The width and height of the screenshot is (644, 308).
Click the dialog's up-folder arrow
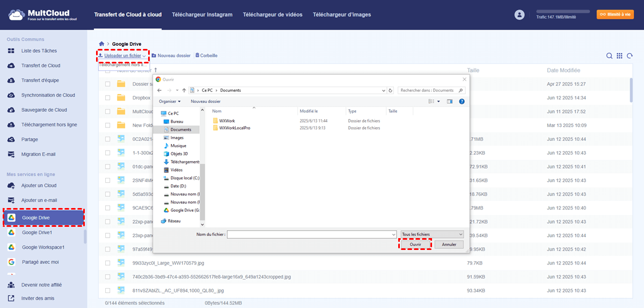point(184,90)
